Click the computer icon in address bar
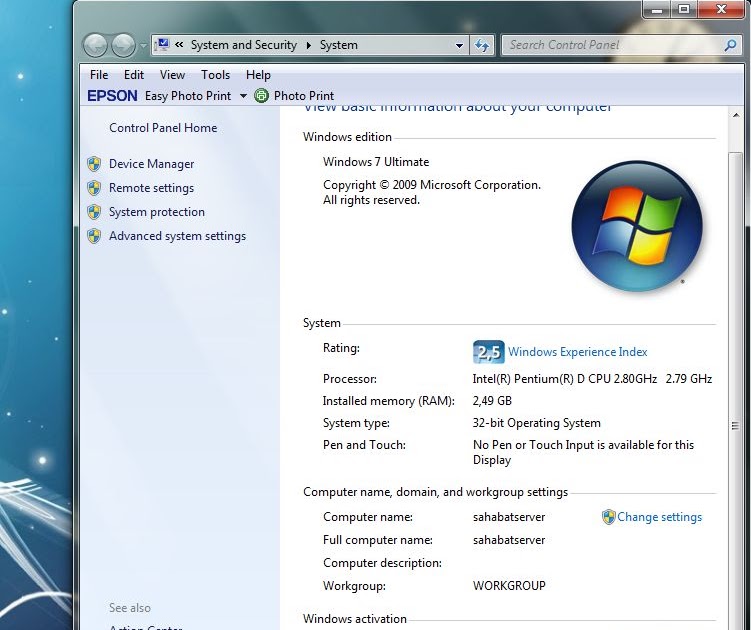Viewport: 751px width, 630px height. (x=163, y=45)
